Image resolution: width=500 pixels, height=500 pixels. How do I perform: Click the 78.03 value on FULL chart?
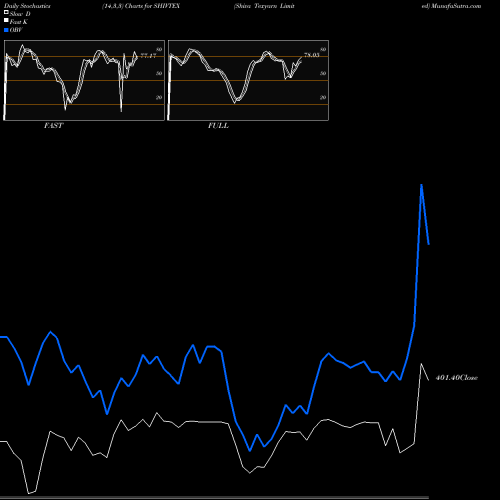(312, 55)
